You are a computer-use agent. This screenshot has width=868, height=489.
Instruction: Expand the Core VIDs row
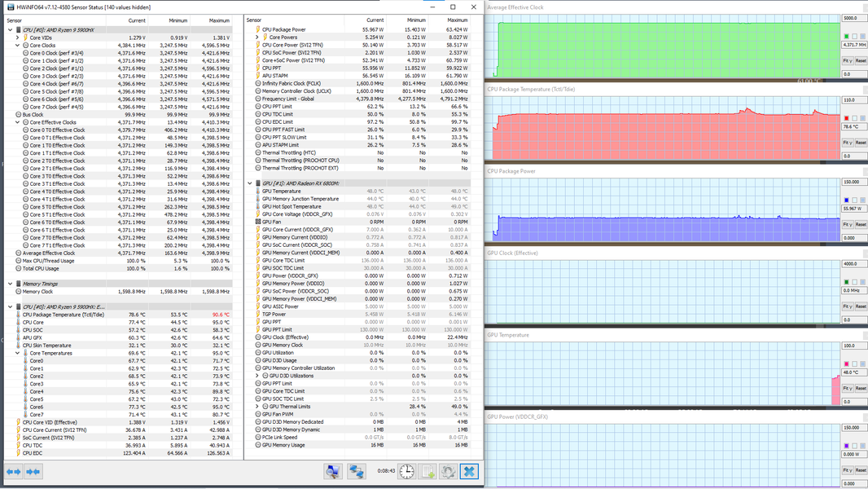pyautogui.click(x=17, y=37)
